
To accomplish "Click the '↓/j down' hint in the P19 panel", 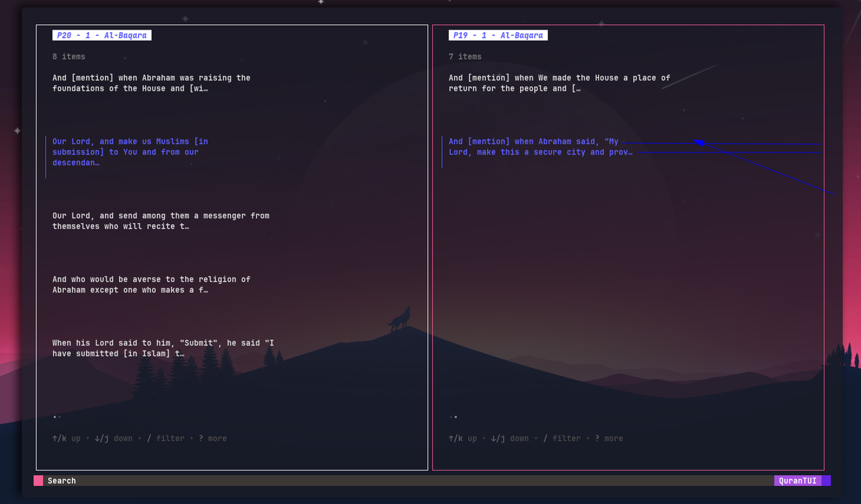I will (x=510, y=438).
